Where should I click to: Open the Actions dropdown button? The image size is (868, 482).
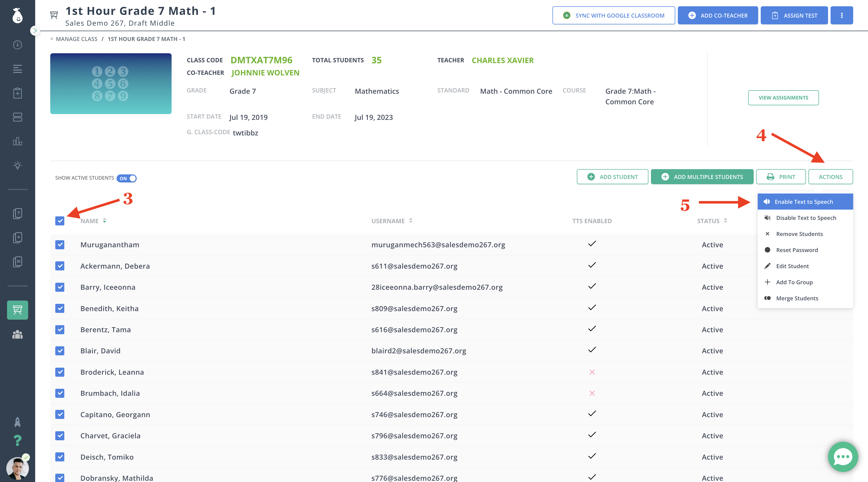pos(830,177)
